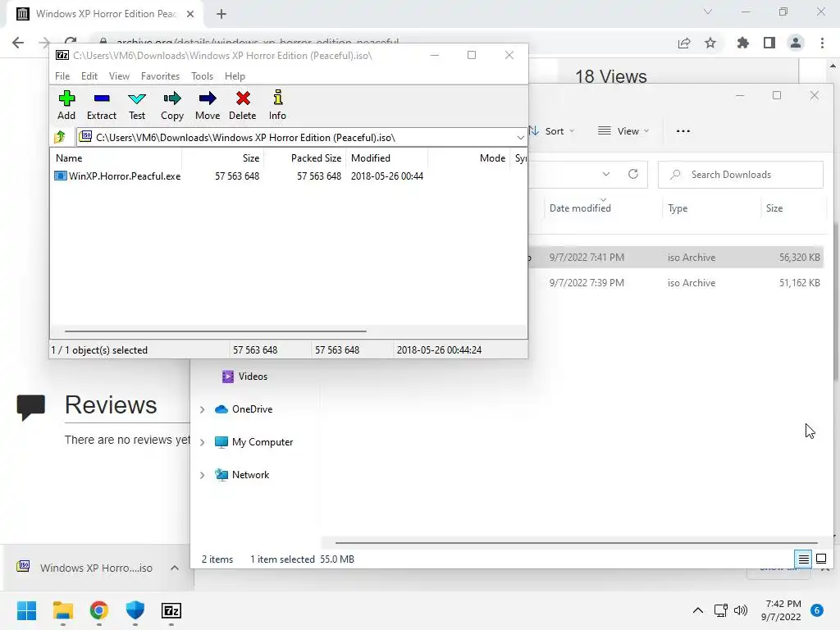Click the Extract button in 7-Zip

(x=101, y=106)
